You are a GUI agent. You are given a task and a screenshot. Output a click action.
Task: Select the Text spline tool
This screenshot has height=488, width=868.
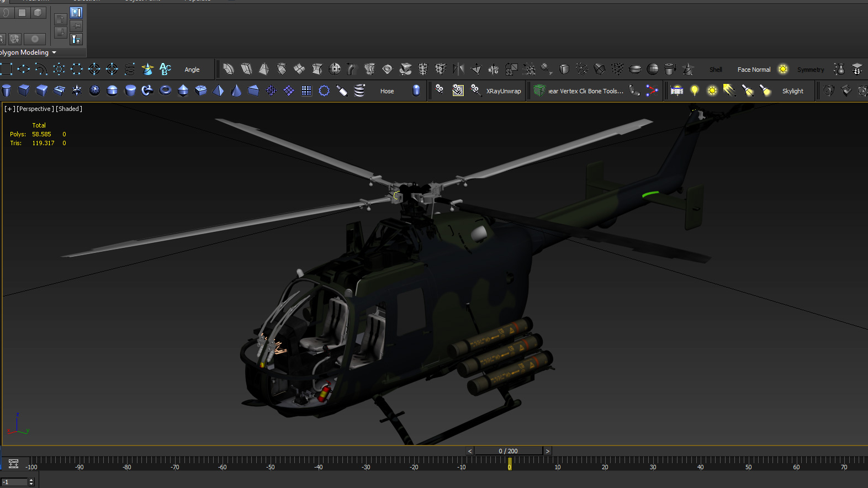(165, 69)
